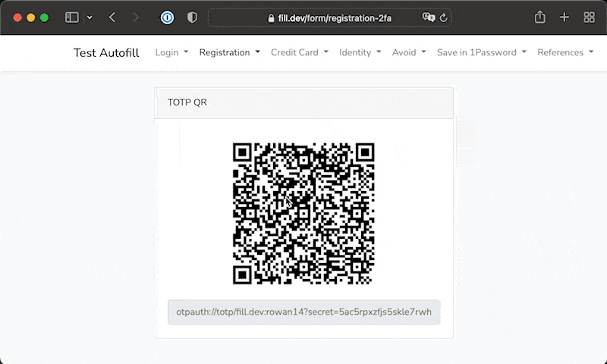The width and height of the screenshot is (607, 364).
Task: Click the otpauth URL text field
Action: 303,312
